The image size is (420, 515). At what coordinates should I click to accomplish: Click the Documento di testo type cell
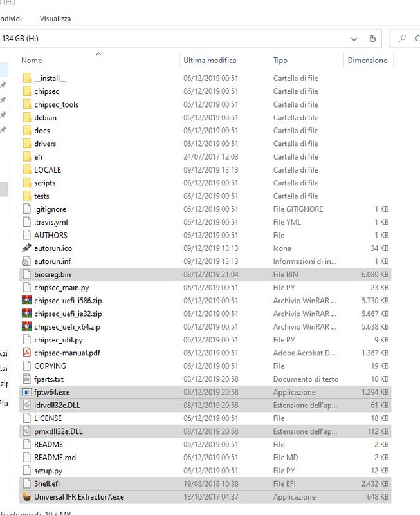click(x=306, y=379)
